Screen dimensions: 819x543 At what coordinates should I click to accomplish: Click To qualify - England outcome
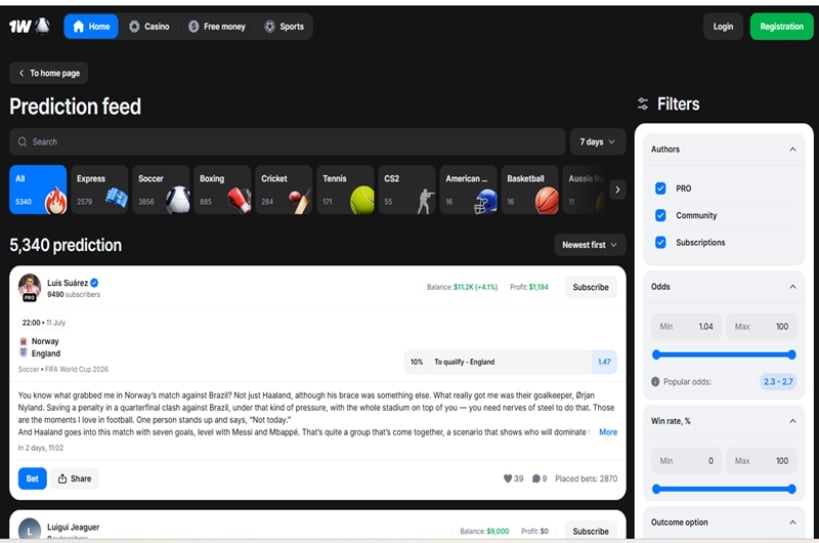pyautogui.click(x=464, y=361)
